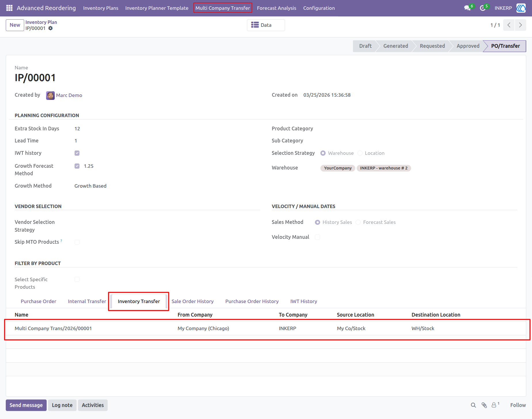Click the Follow button

point(518,405)
